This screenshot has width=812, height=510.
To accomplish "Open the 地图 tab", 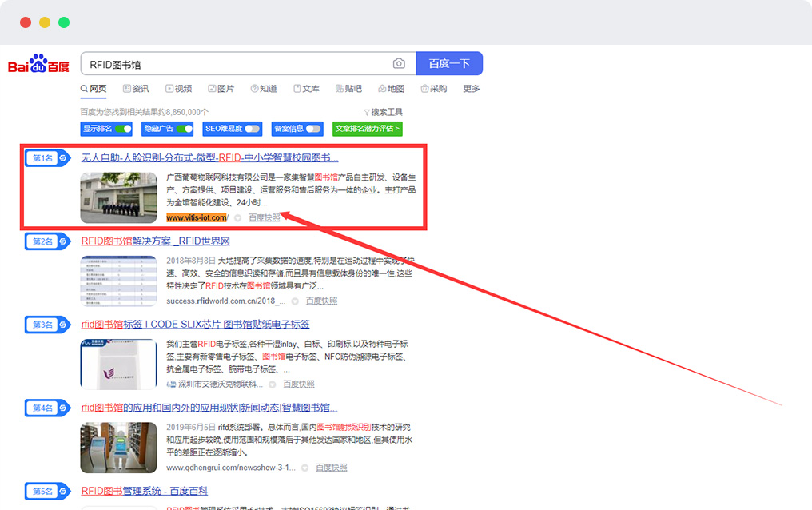I will click(x=391, y=89).
